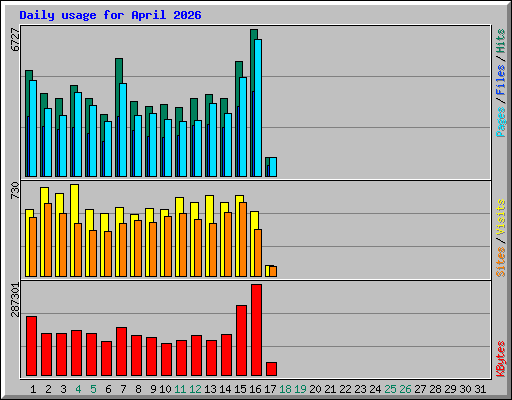Image resolution: width=512 pixels, height=400 pixels.
Task: Click the 287301 axis maximum label
Action: click(x=15, y=300)
